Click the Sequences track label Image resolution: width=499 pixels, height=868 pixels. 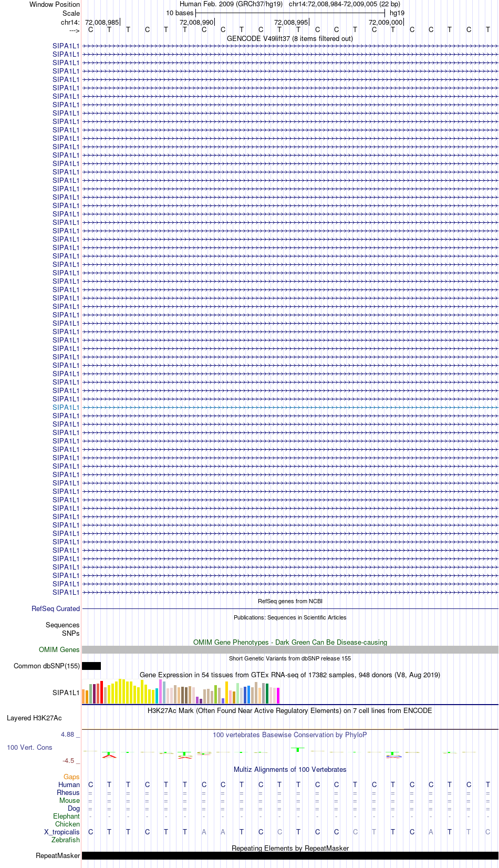click(63, 625)
